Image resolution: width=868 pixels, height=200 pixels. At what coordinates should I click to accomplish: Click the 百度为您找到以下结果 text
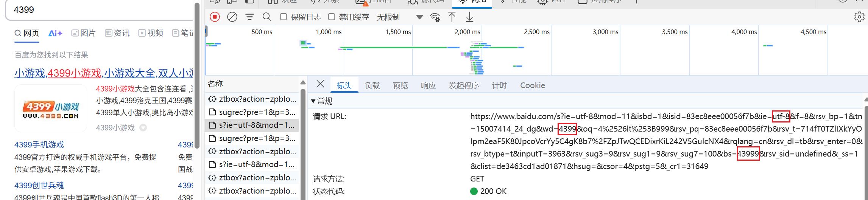tap(51, 55)
